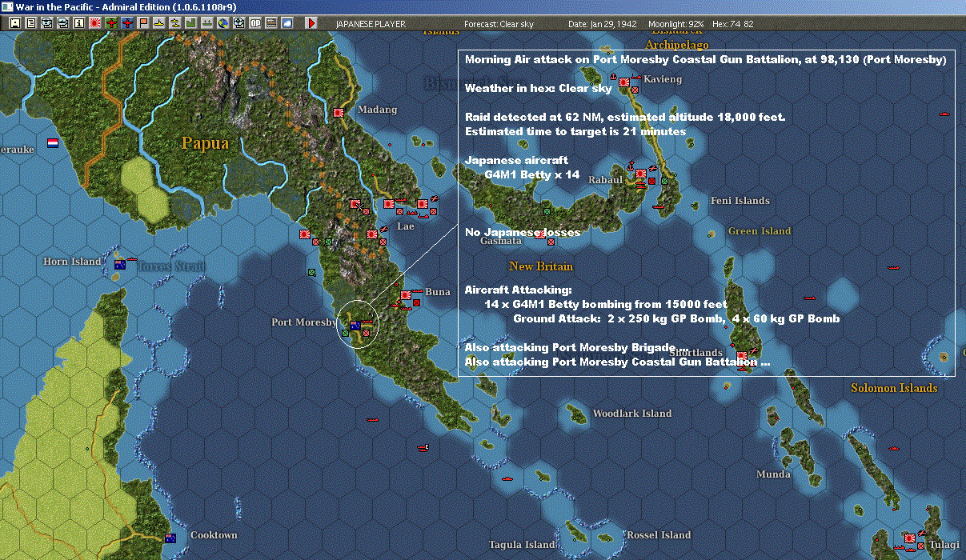This screenshot has width=966, height=560.
Task: Click the 'JAPANESE PLAYER' status label
Action: click(x=371, y=24)
